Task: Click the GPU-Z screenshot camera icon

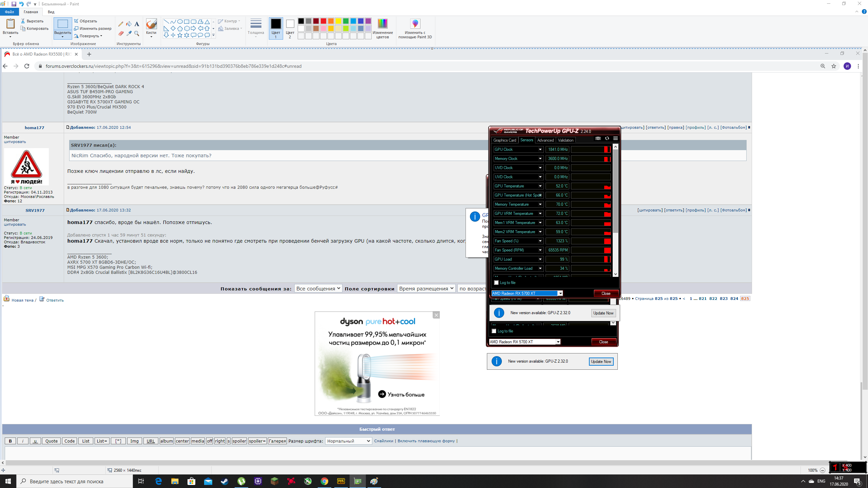Action: click(598, 139)
